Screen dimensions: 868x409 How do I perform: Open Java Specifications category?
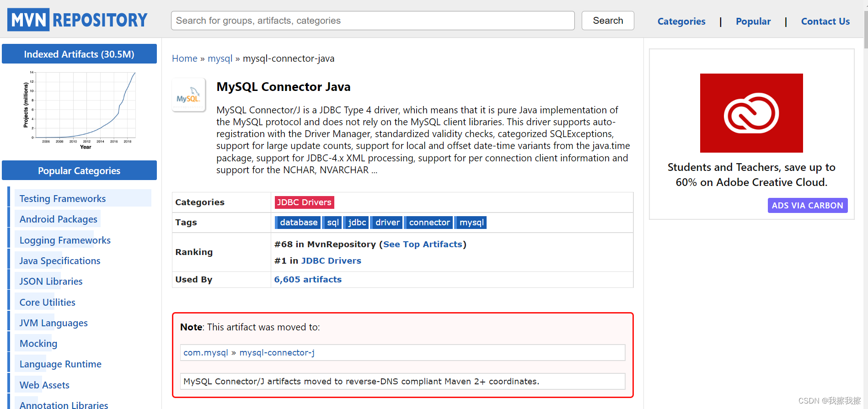(x=60, y=261)
